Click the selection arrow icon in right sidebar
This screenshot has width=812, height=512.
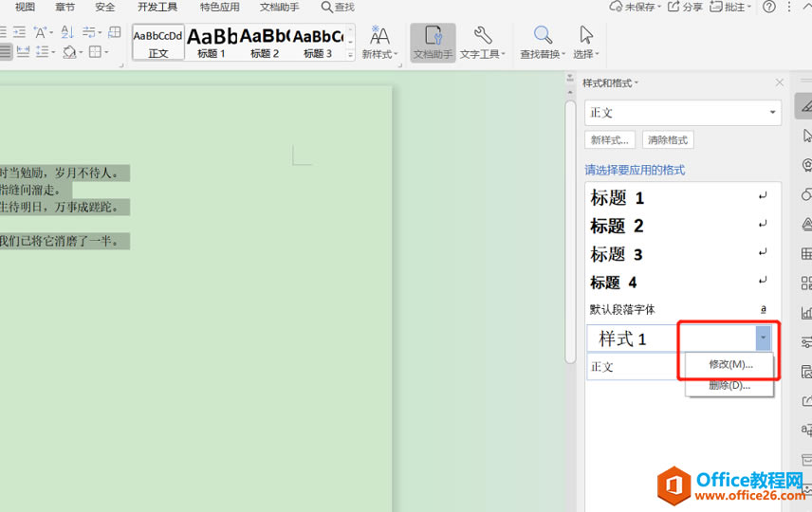pos(807,136)
